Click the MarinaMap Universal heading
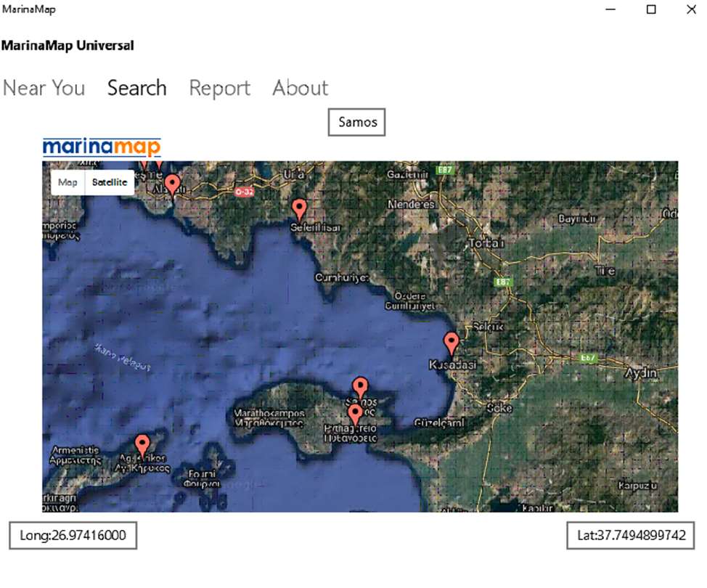This screenshot has height=588, width=707. [68, 46]
